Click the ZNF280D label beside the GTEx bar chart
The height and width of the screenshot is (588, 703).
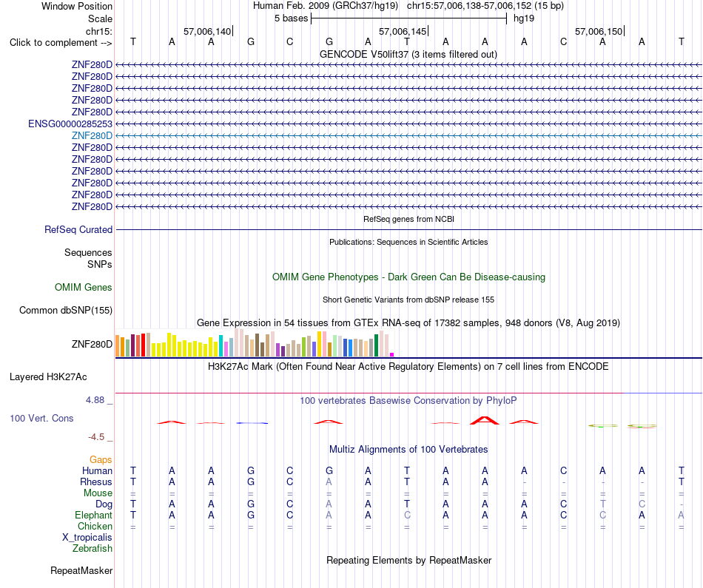click(92, 344)
